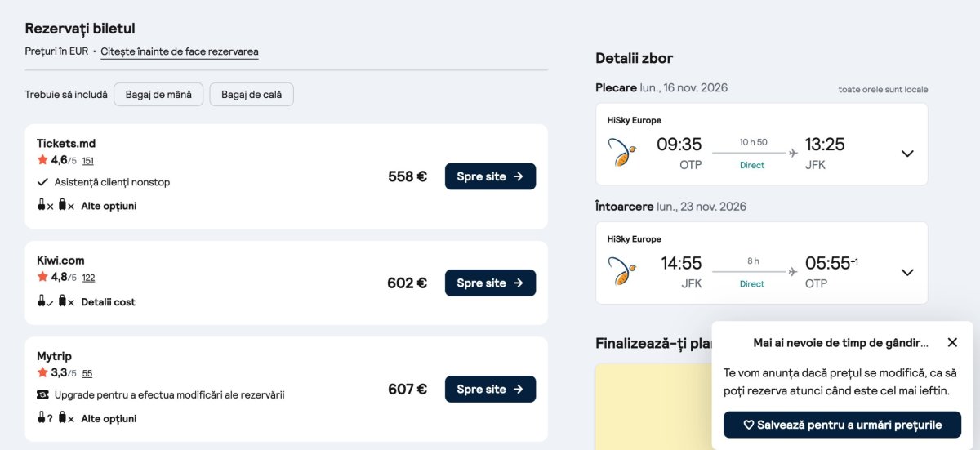Click Spre site for Kiwi.com offer

tap(490, 283)
